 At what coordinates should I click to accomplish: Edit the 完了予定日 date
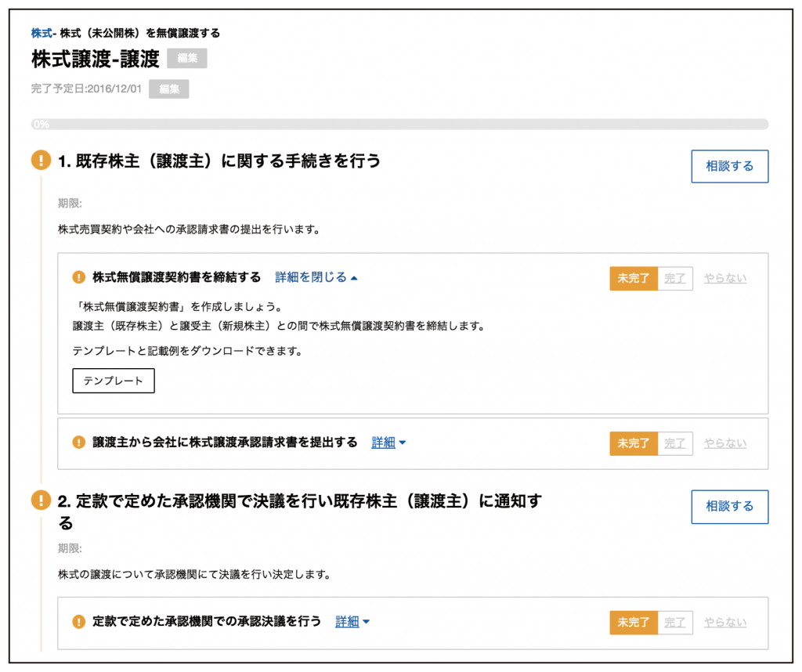(168, 89)
